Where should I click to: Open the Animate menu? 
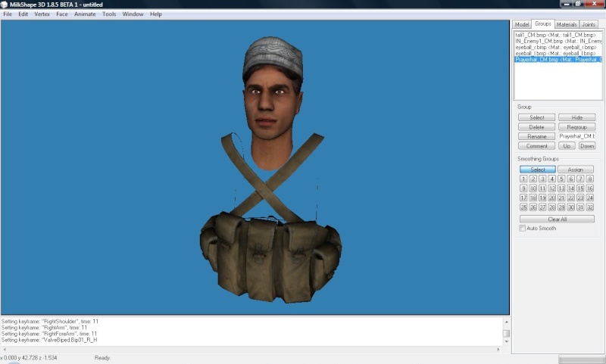85,14
